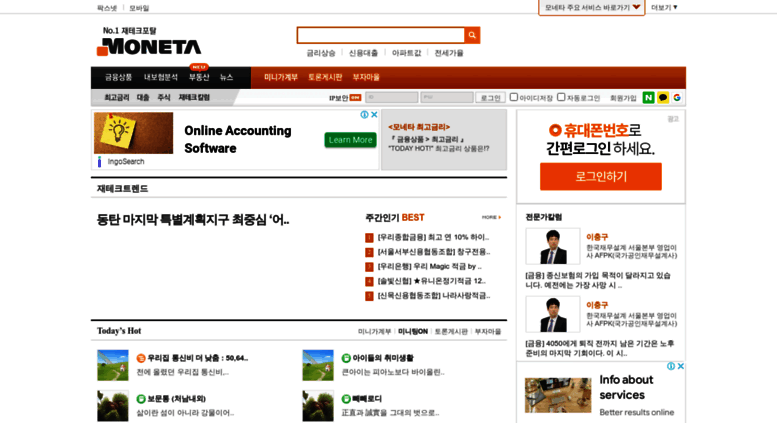Click the PW password input field
This screenshot has height=423, width=777.
click(447, 98)
